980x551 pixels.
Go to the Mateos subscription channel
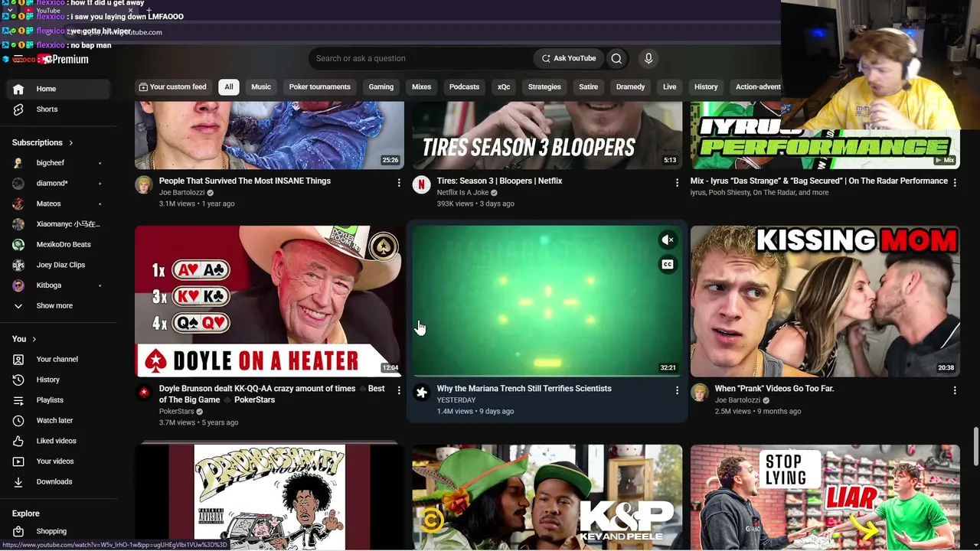coord(59,204)
